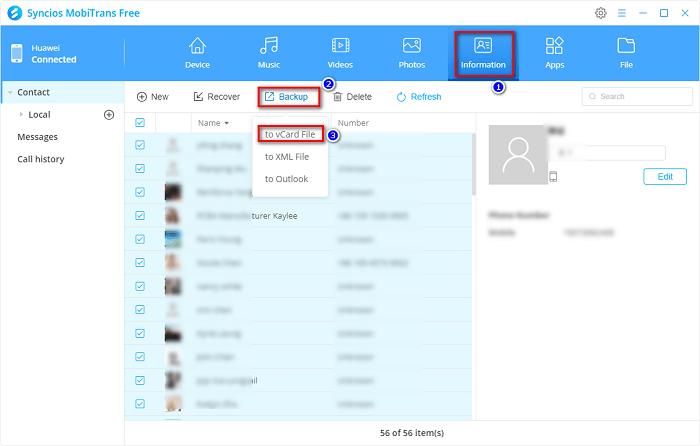This screenshot has height=446, width=700.
Task: Open the Apps tab
Action: pos(554,53)
